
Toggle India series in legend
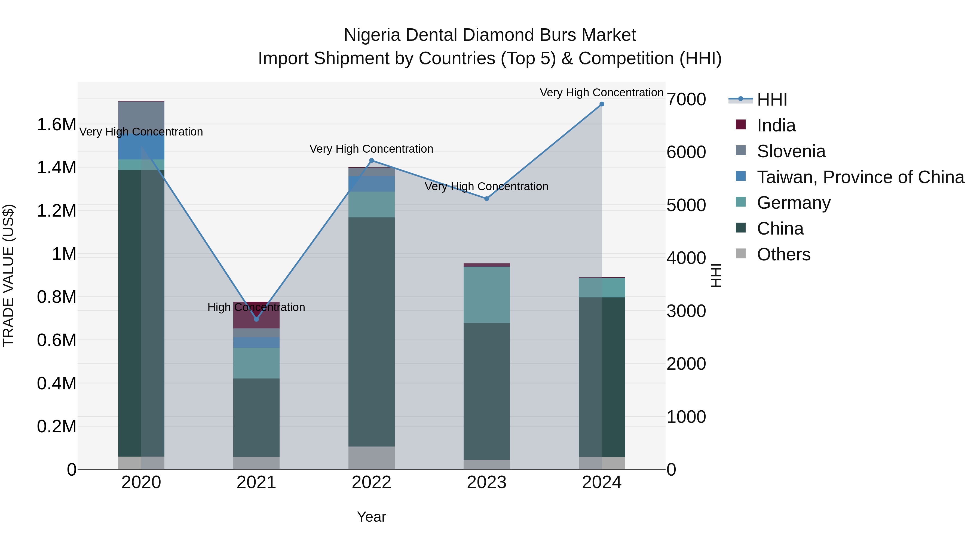[x=765, y=125]
